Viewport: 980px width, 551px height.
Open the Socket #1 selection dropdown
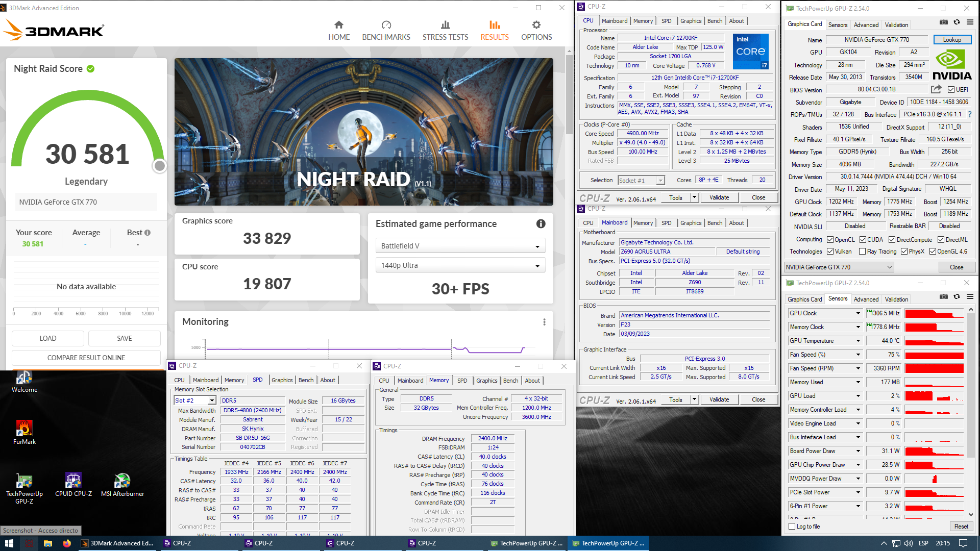[641, 181]
